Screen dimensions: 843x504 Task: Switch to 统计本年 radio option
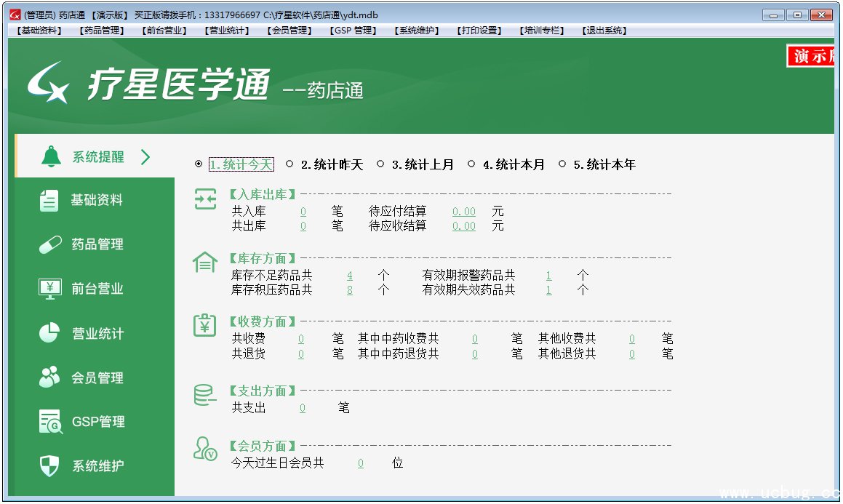(x=562, y=164)
